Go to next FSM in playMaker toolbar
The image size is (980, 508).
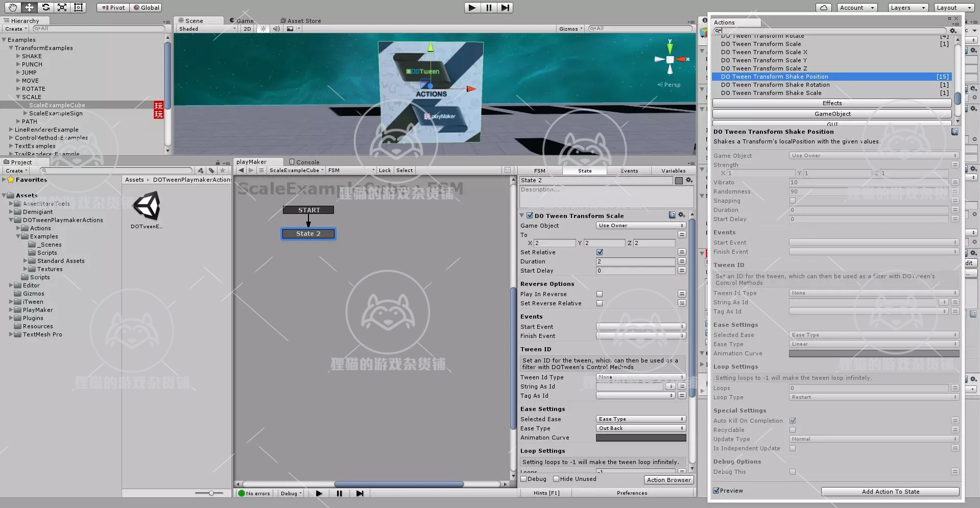[251, 171]
